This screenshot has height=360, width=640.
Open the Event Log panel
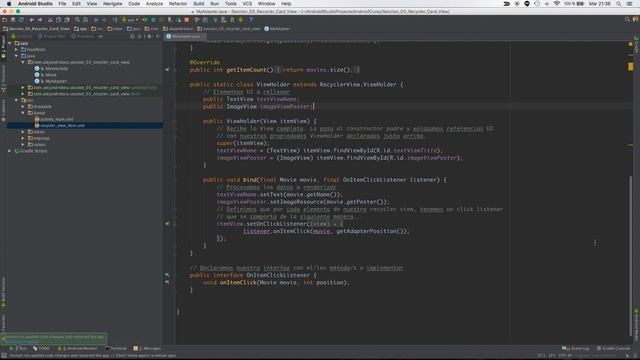(576, 349)
